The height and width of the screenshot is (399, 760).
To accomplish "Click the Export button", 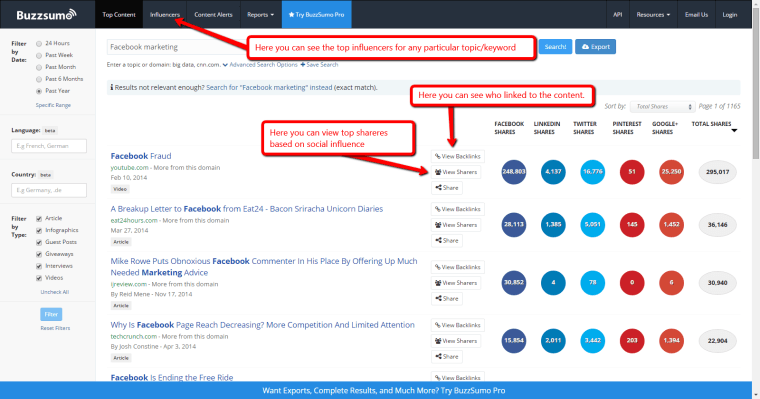I will pyautogui.click(x=595, y=47).
